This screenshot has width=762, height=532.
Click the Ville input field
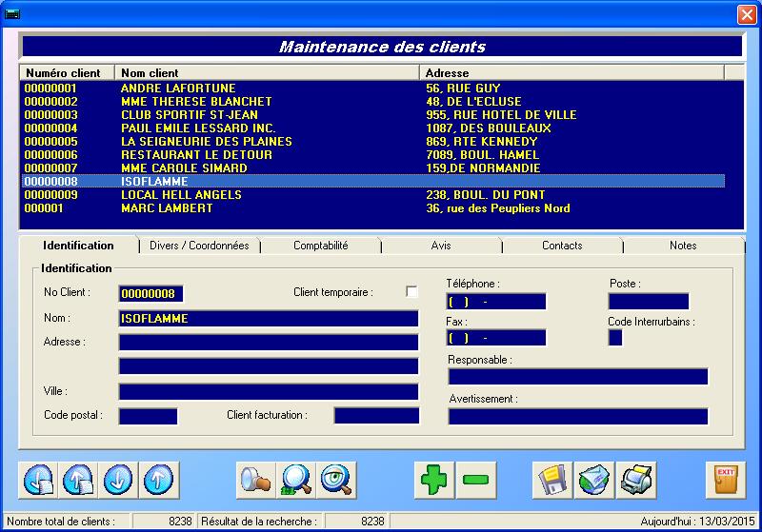(x=269, y=392)
